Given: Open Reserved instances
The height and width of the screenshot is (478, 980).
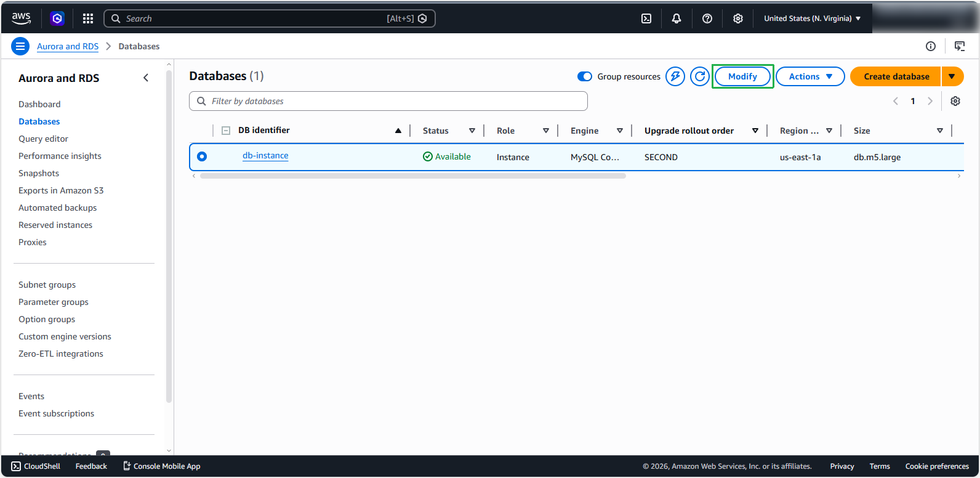Looking at the screenshot, I should 55,225.
